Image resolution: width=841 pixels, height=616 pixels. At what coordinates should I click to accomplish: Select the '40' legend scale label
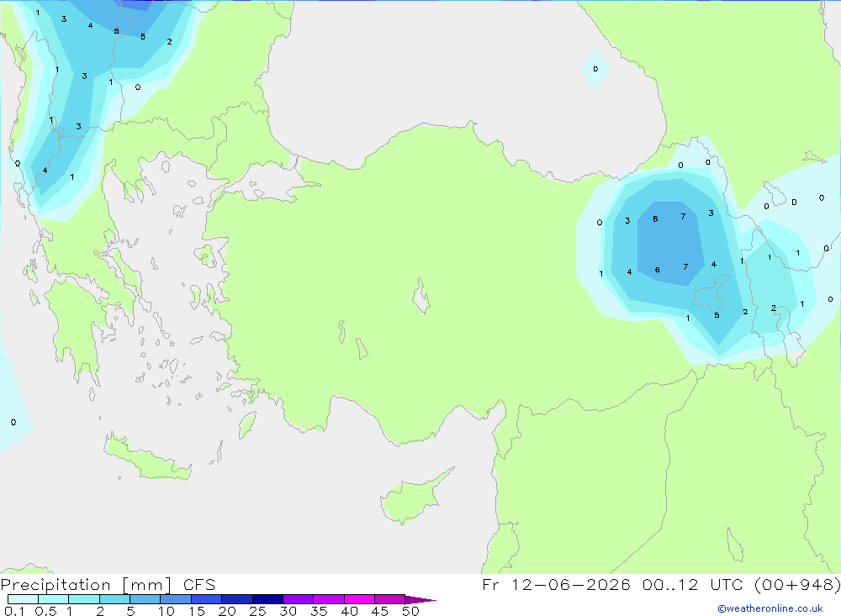349,611
